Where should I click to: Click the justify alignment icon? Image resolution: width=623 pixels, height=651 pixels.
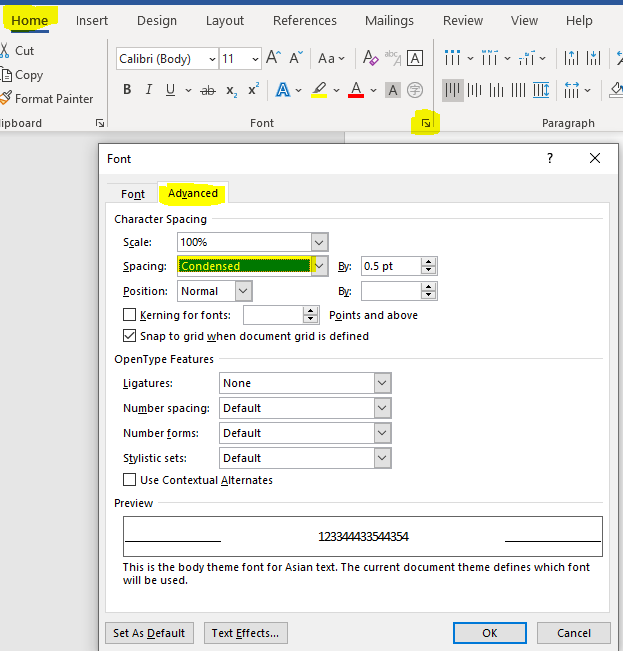518,90
